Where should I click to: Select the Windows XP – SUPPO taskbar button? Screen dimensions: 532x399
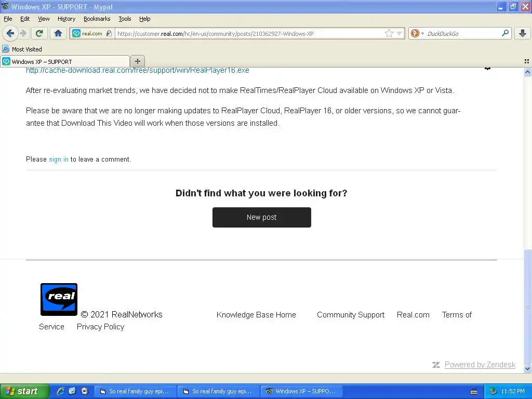pos(301,392)
